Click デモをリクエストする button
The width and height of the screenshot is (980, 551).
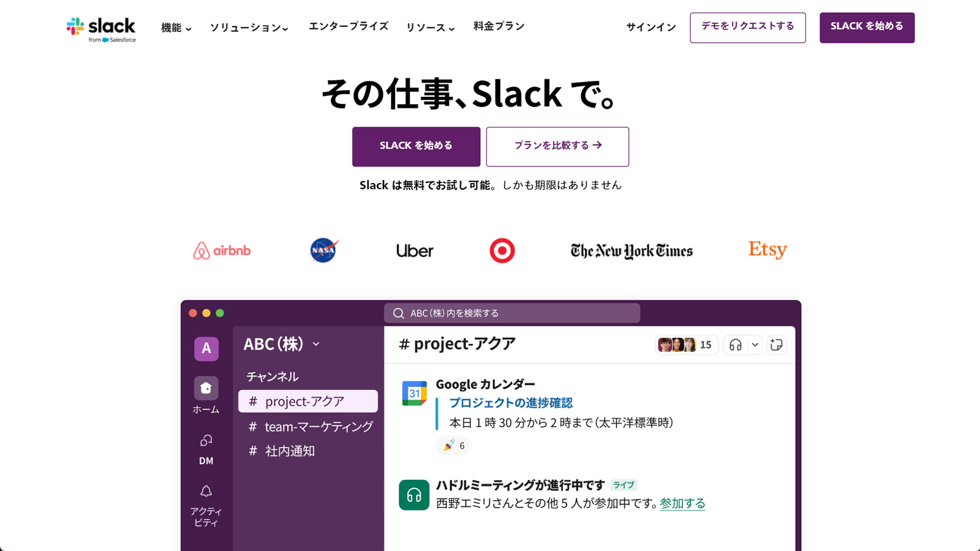tap(748, 28)
